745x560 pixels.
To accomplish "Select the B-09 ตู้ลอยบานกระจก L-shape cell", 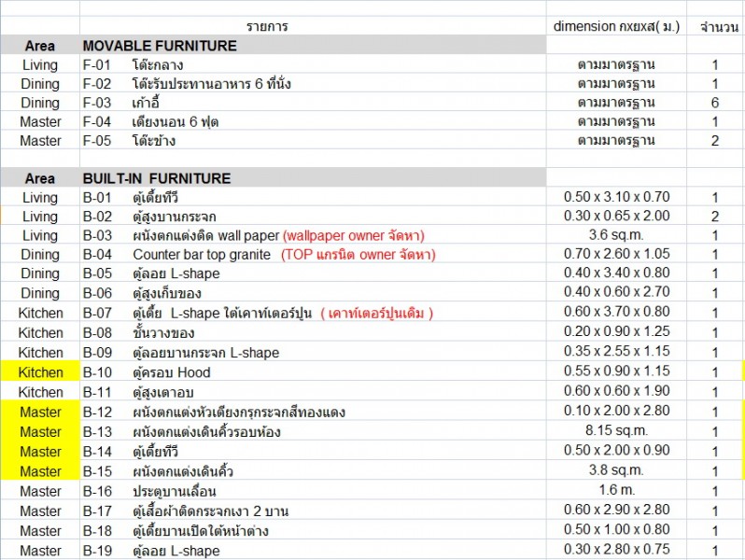I will (x=313, y=352).
